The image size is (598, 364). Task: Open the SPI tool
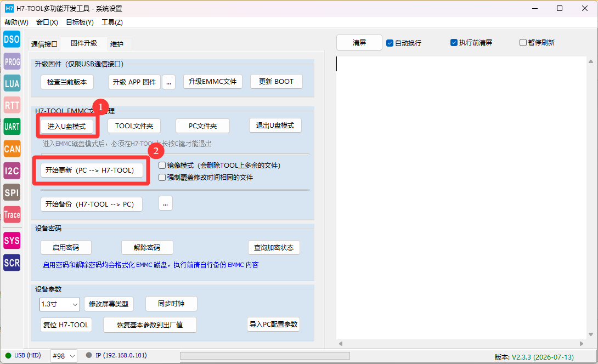point(12,192)
